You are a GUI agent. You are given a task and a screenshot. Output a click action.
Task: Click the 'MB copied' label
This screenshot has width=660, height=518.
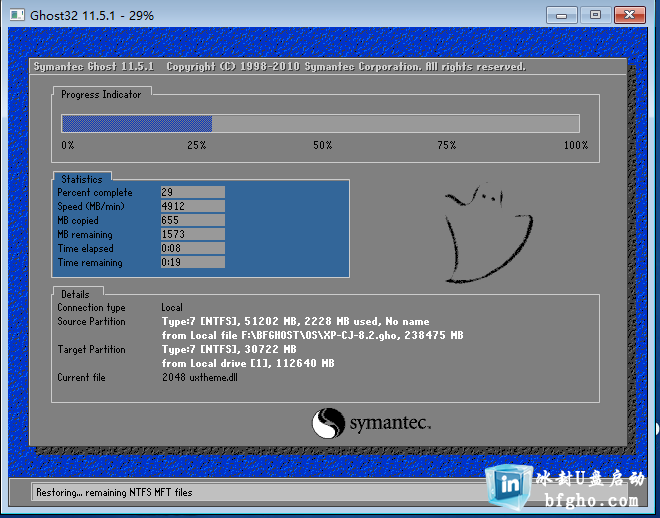point(78,220)
